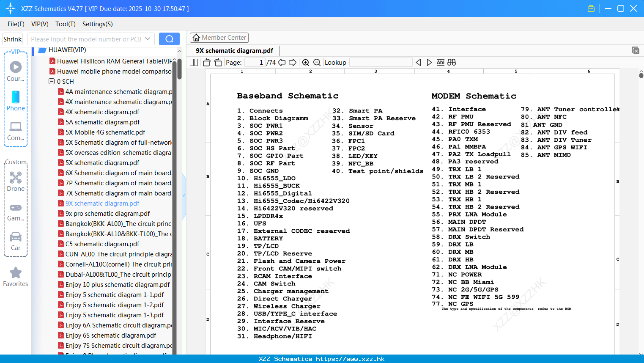Open 5A schematic diagram.pdf
The image size is (644, 363).
(99, 122)
